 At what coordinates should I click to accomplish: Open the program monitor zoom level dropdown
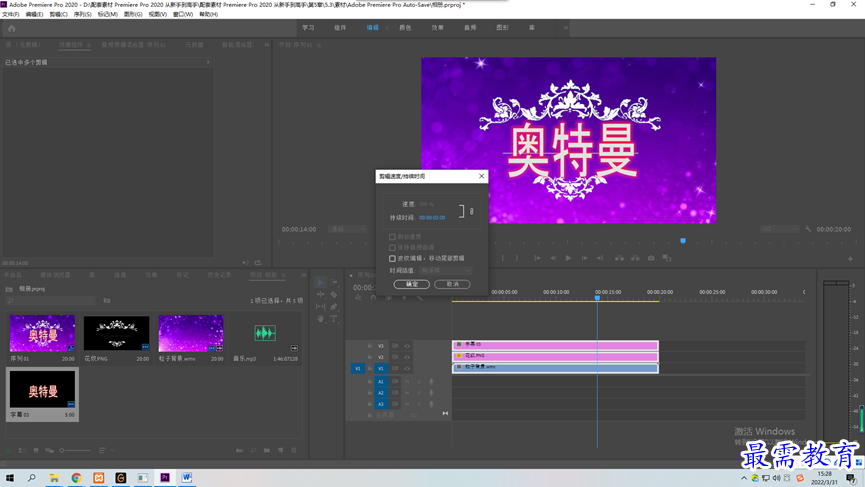347,229
